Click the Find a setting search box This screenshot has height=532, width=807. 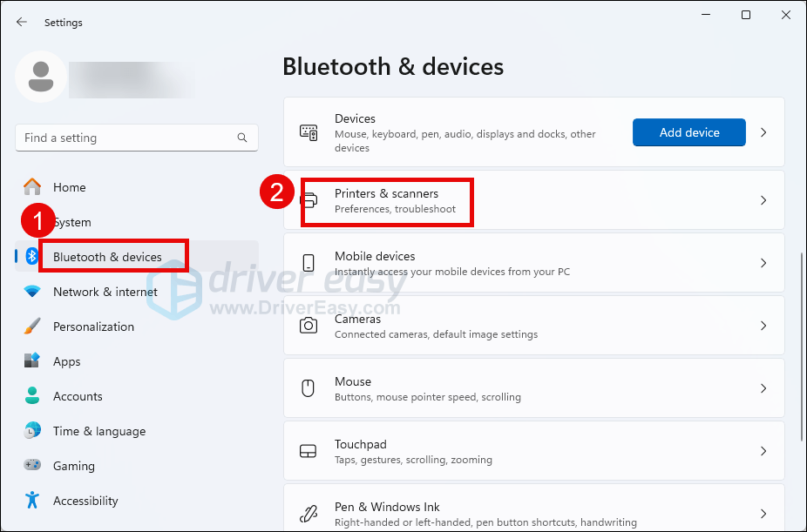(126, 138)
